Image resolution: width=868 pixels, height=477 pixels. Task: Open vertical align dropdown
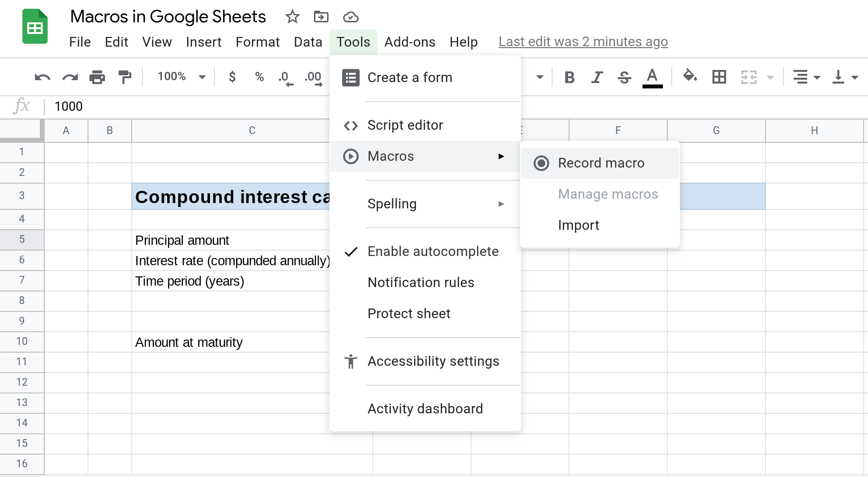coord(845,77)
